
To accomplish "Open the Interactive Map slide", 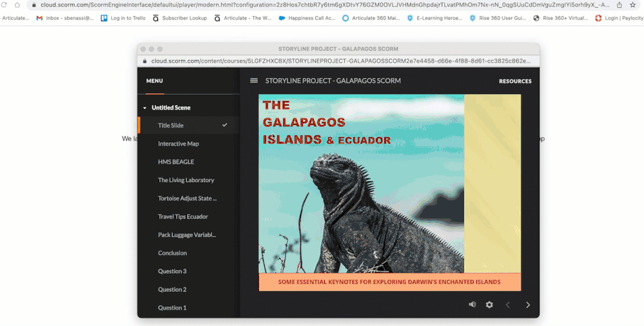I will [179, 144].
